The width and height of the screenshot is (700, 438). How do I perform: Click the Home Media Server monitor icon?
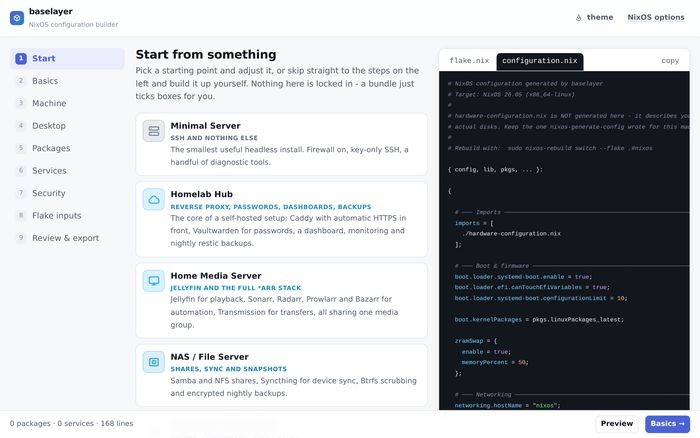(x=154, y=281)
